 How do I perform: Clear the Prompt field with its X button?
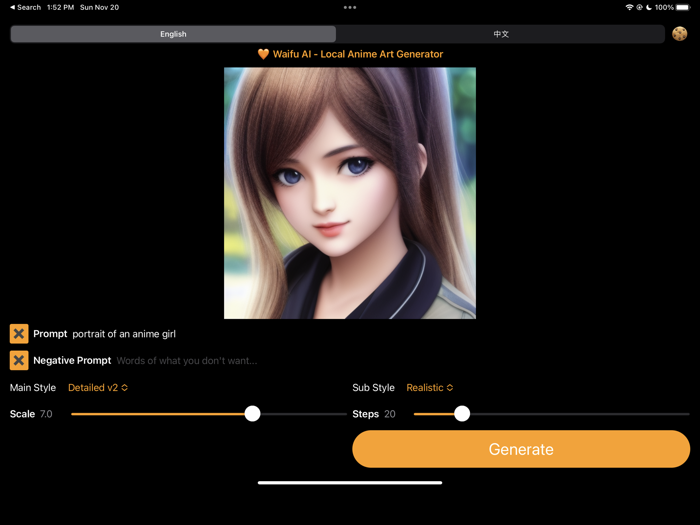[x=19, y=333]
